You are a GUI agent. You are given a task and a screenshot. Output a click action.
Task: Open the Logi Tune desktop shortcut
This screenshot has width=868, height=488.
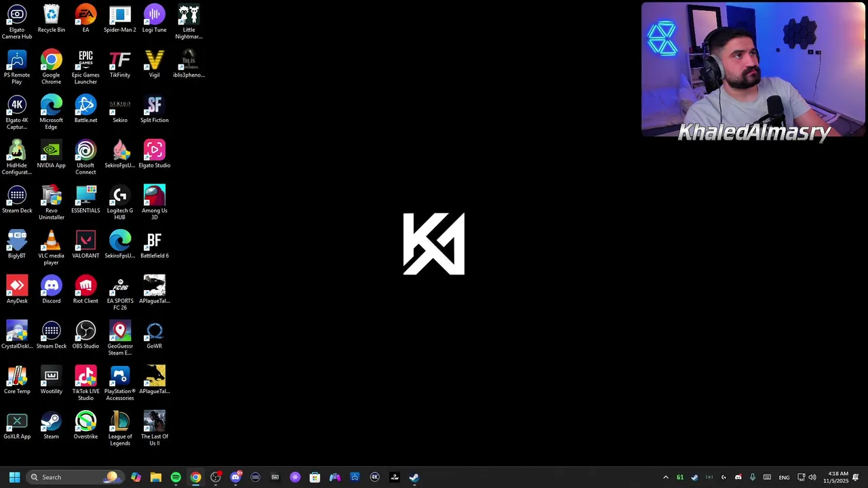[x=155, y=18]
